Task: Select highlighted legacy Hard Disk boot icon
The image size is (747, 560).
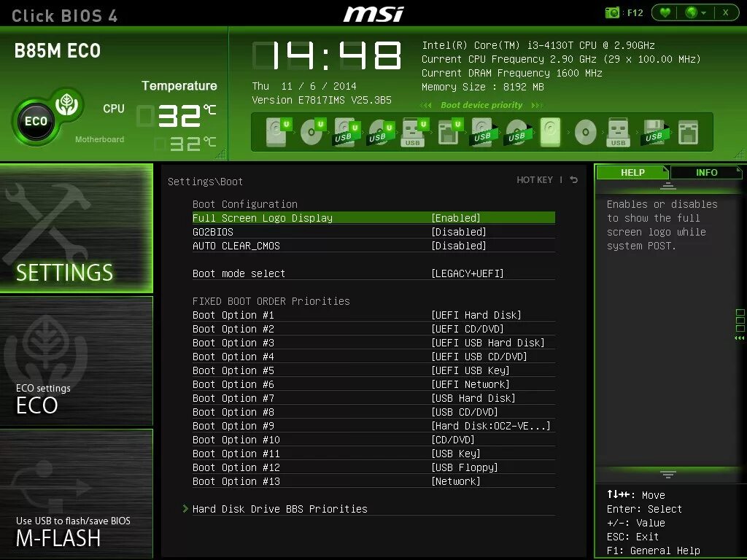Action: [x=551, y=131]
